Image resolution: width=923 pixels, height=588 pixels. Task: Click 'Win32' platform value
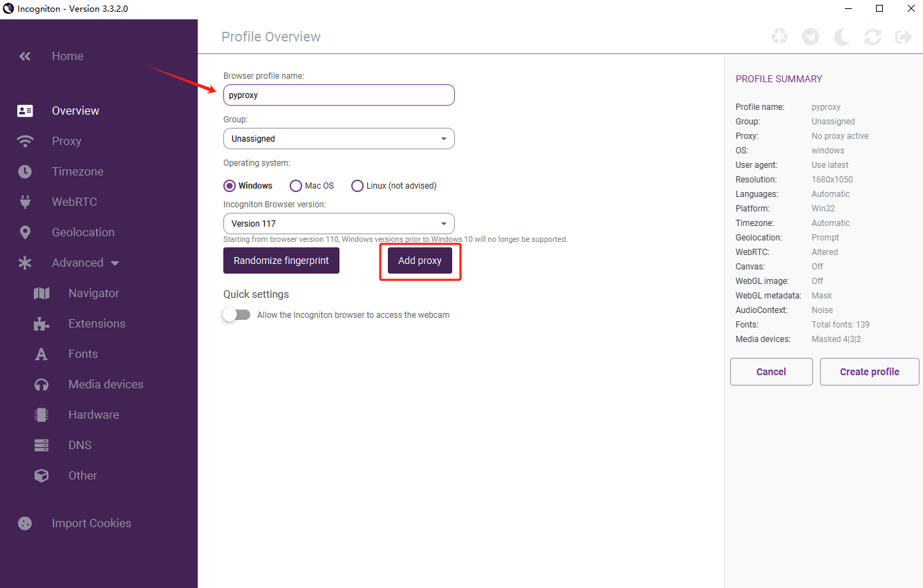[x=823, y=209]
